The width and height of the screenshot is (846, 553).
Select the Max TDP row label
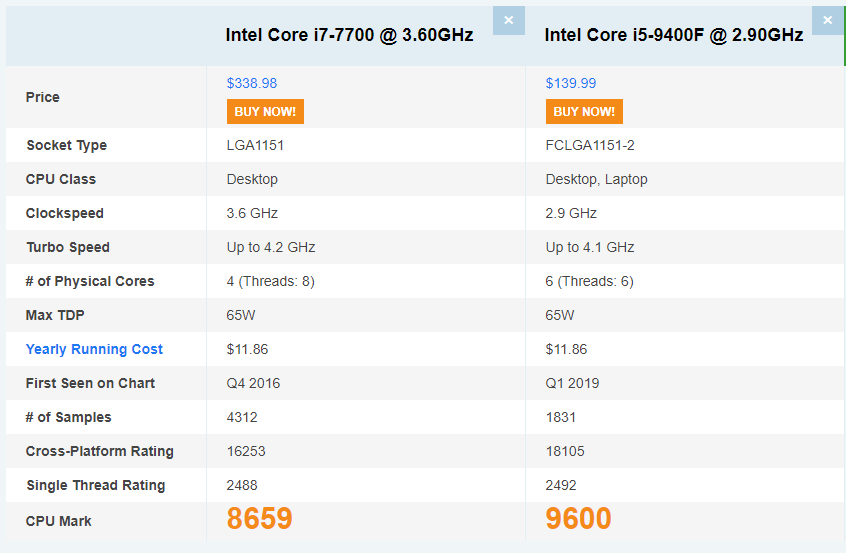tap(55, 315)
